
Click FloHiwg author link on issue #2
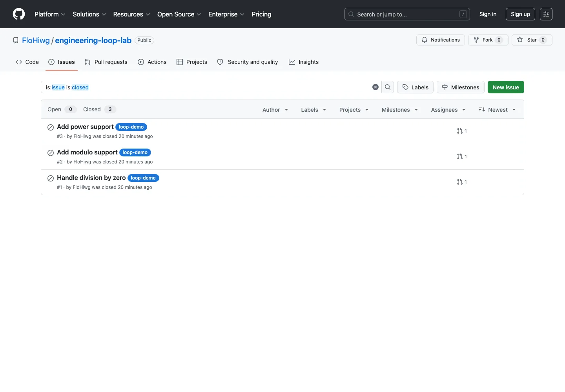coord(82,162)
